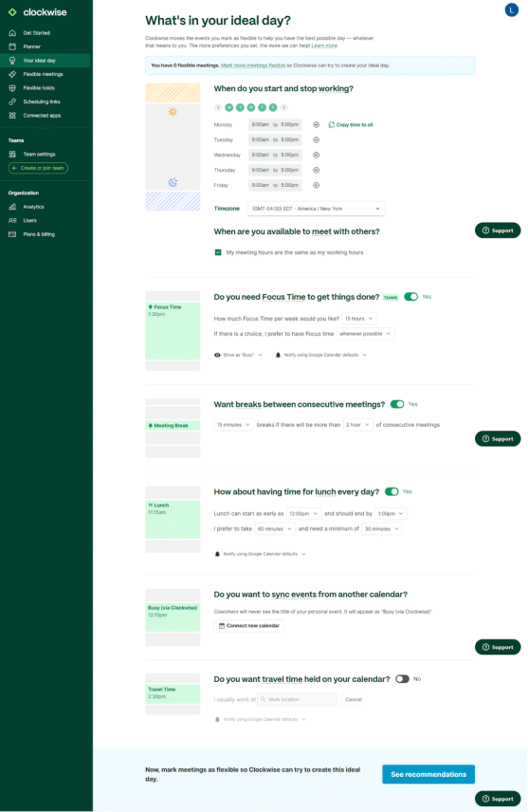528x812 pixels.
Task: Add time range for Wednesday
Action: point(317,155)
